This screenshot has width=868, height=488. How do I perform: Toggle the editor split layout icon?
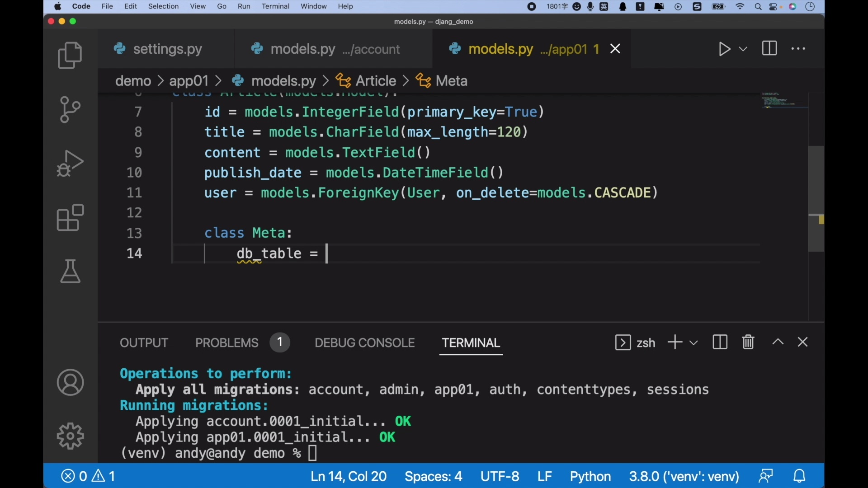[769, 48]
